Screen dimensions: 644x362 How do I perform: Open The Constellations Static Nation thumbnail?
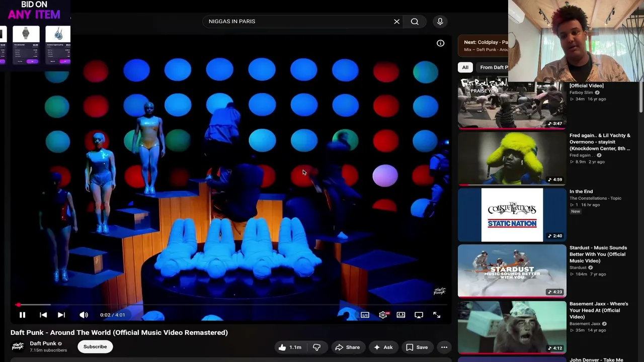point(512,215)
